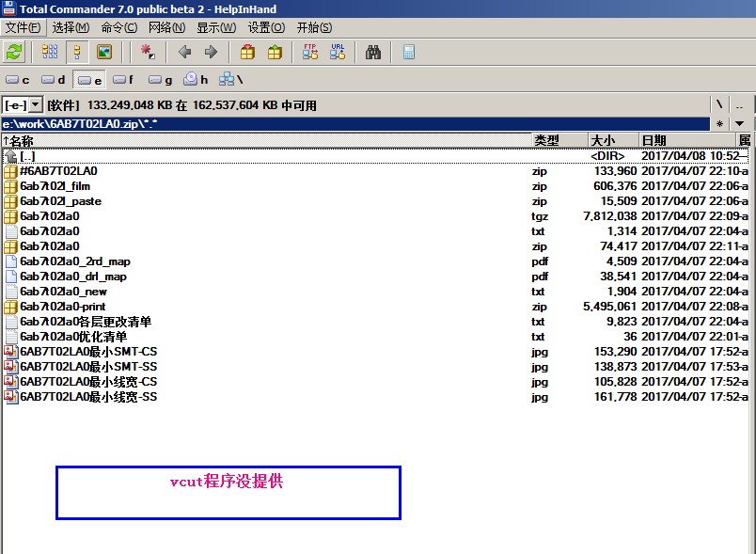The image size is (756, 554).
Task: Click the e:\work\6AB7T02LA0.zip path bar
Action: [x=355, y=124]
